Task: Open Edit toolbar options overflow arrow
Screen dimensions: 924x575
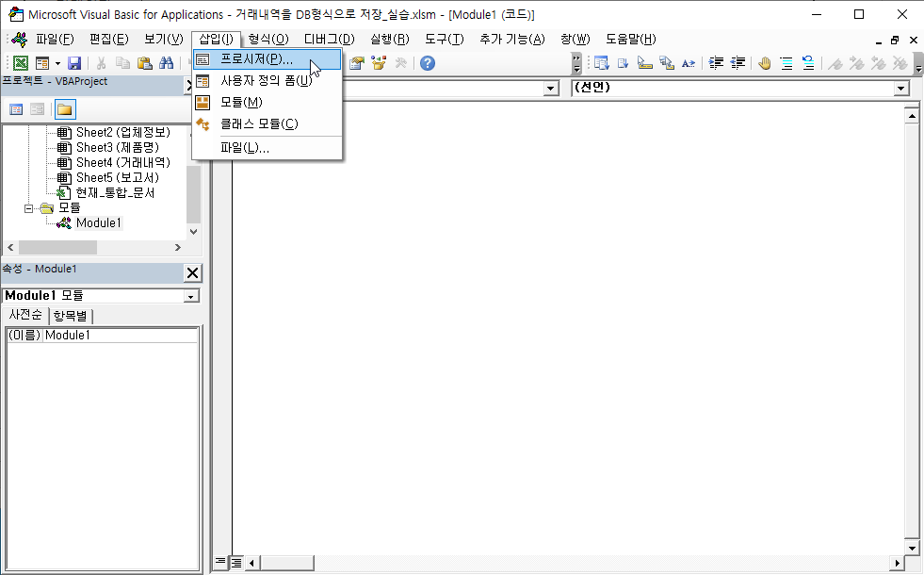Action: (x=918, y=63)
